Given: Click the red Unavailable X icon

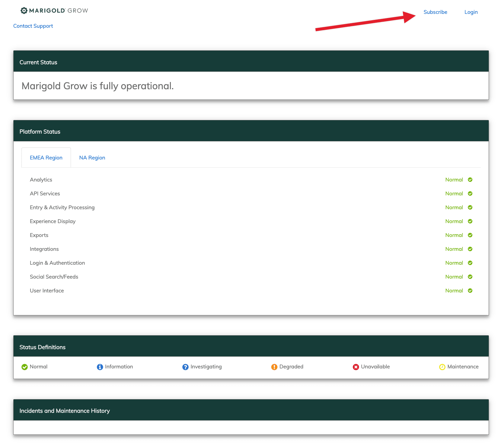Looking at the screenshot, I should pos(356,367).
